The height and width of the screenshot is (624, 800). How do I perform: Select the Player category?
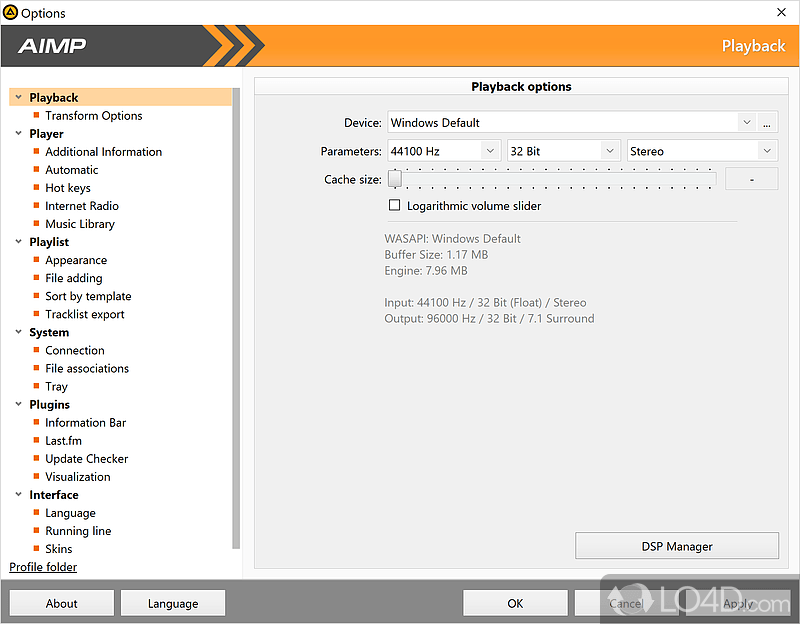(x=46, y=134)
